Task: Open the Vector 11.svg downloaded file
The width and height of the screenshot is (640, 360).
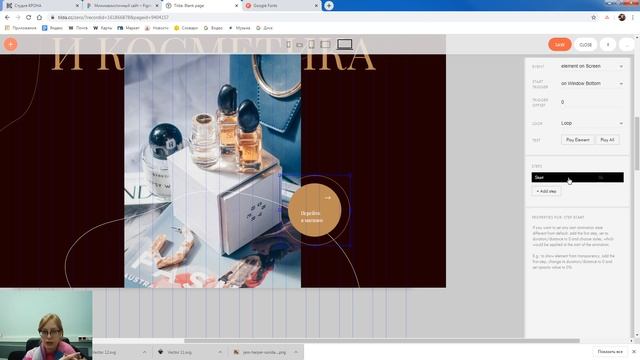Action: [180, 352]
